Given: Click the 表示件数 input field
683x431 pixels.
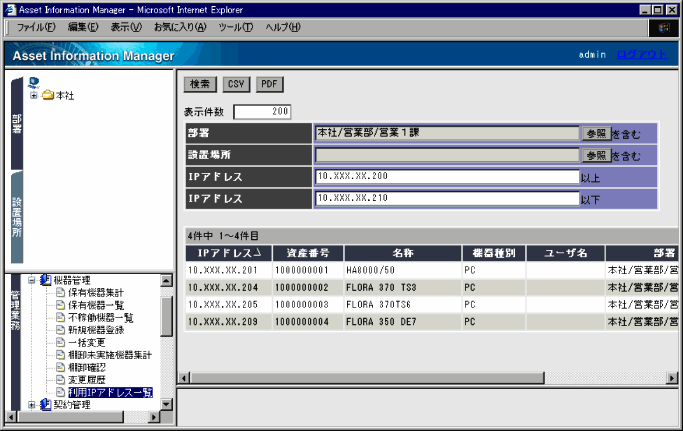Looking at the screenshot, I should click(262, 112).
